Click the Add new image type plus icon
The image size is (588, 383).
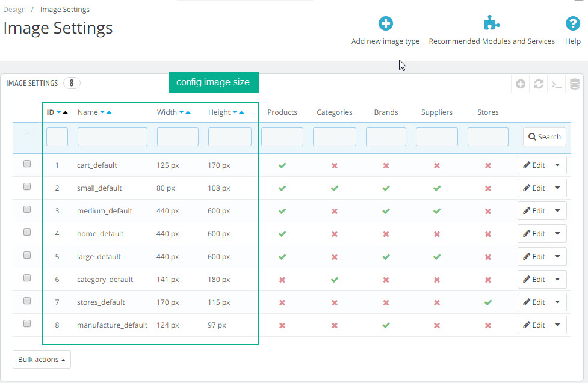coord(386,23)
